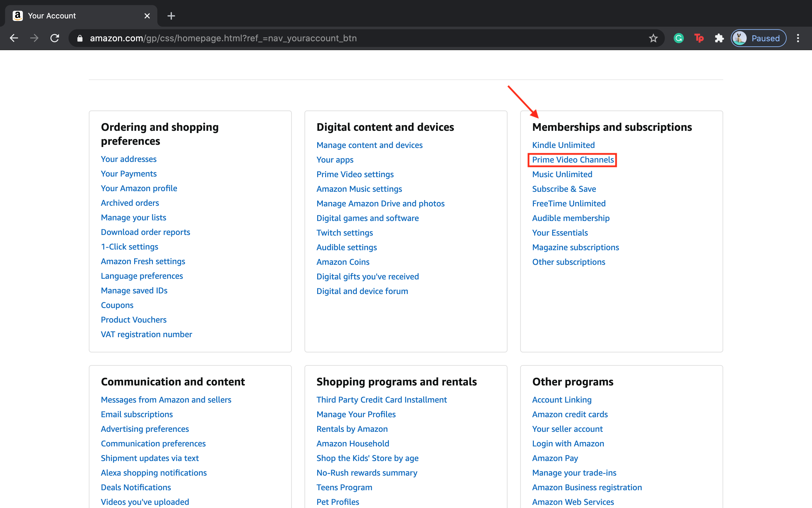Open Coupons link
Image resolution: width=812 pixels, height=508 pixels.
click(x=117, y=305)
